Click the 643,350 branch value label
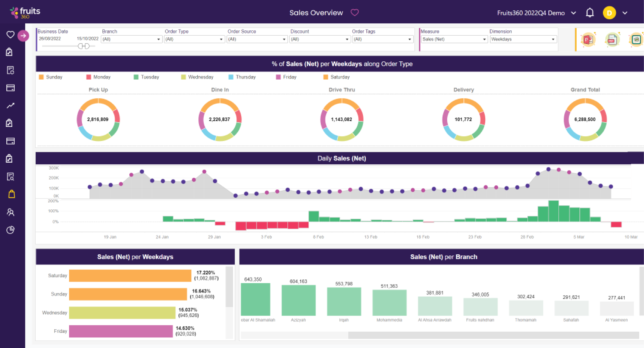This screenshot has width=644, height=348. [x=253, y=279]
